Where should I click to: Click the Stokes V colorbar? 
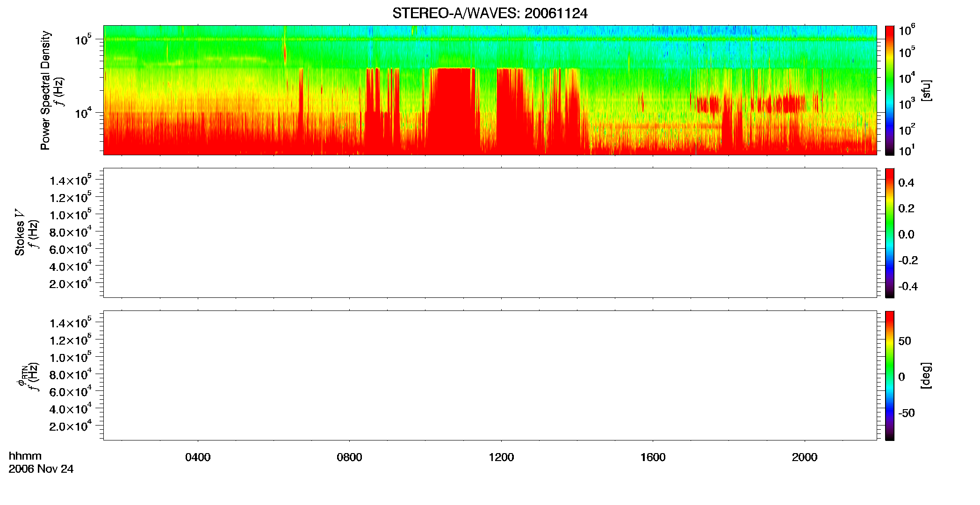pyautogui.click(x=890, y=233)
